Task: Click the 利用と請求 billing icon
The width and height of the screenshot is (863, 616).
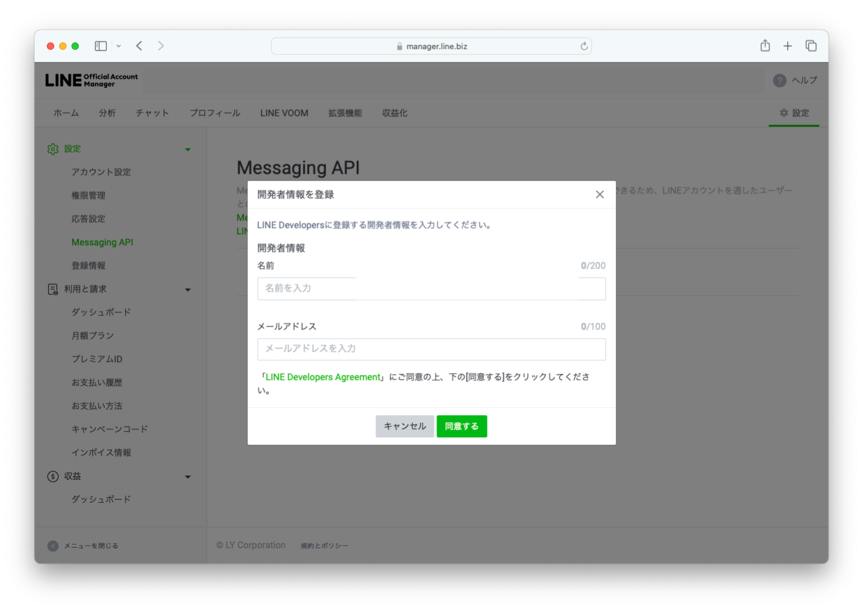Action: point(53,290)
